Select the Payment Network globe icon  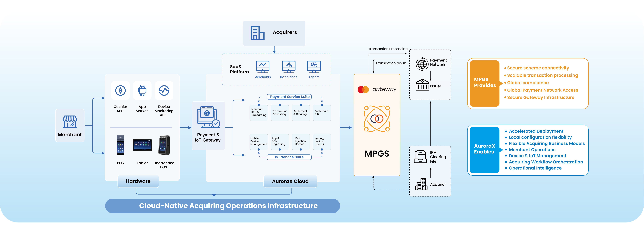tap(422, 64)
